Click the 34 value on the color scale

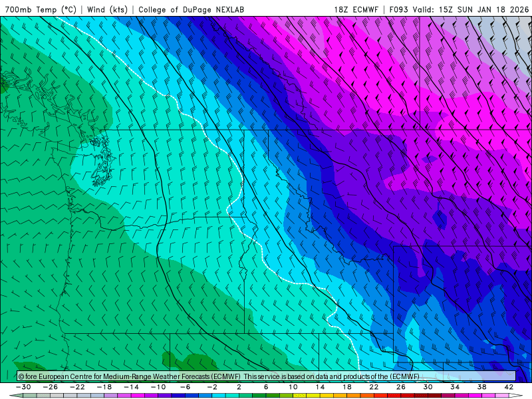pyautogui.click(x=455, y=387)
